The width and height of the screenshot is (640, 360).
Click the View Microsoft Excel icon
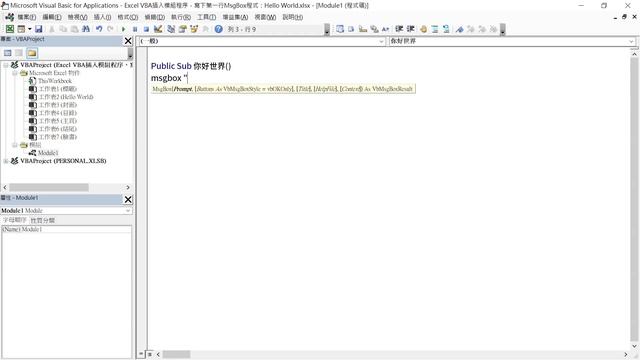tap(10, 29)
